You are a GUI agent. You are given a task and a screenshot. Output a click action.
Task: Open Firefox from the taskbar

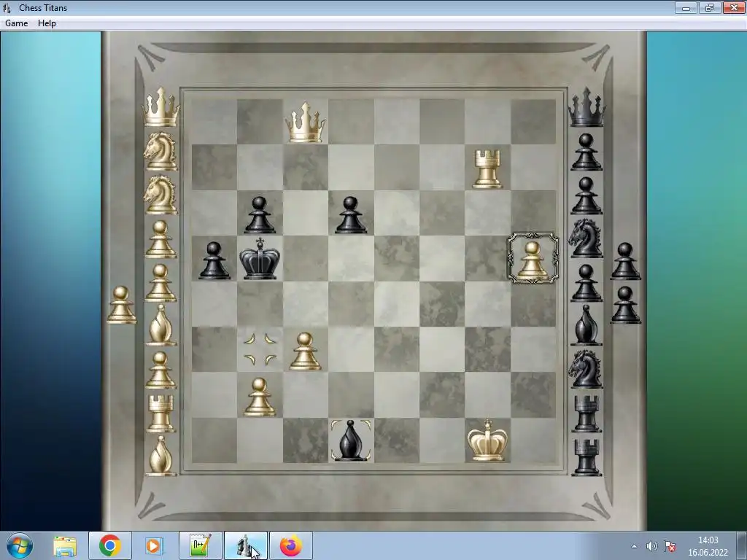click(x=291, y=545)
